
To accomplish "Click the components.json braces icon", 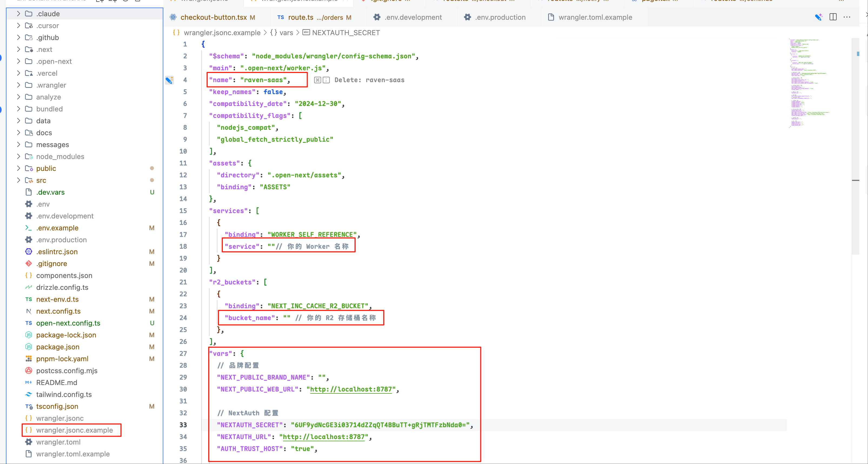I will 29,275.
